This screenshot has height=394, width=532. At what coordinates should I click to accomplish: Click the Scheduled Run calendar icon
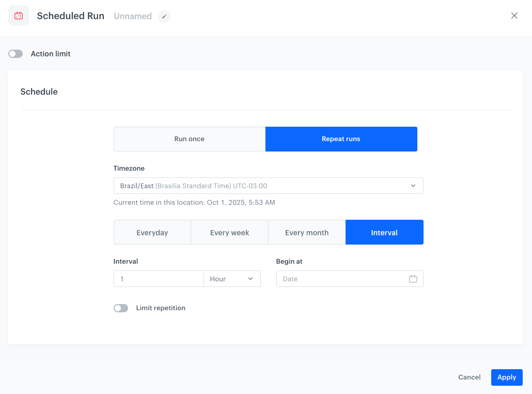(x=19, y=16)
